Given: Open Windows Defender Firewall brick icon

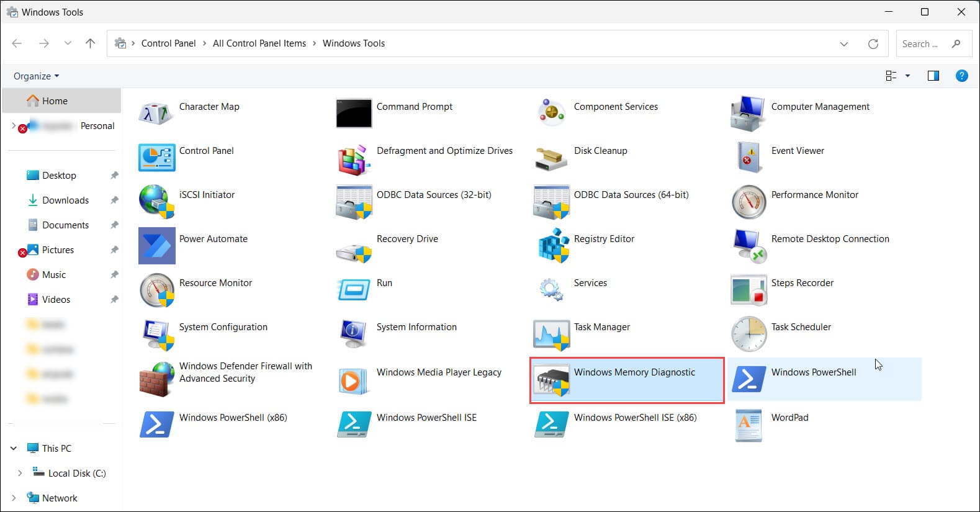Looking at the screenshot, I should pyautogui.click(x=156, y=379).
